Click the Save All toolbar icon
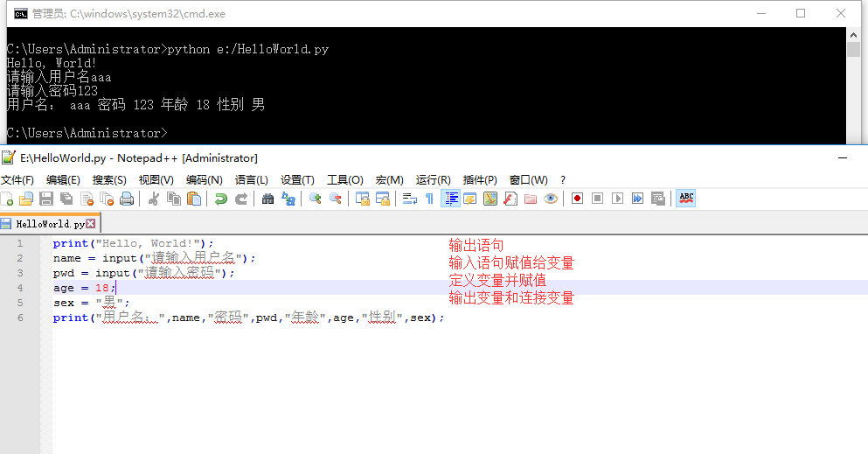Image resolution: width=868 pixels, height=454 pixels. [x=66, y=199]
